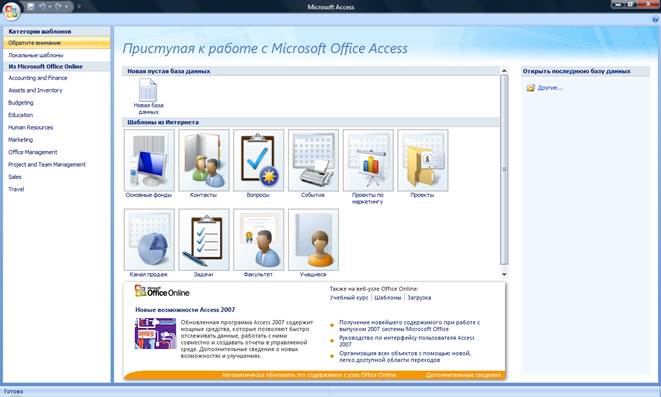Choose the События template icon
The image size is (661, 397).
pos(313,161)
